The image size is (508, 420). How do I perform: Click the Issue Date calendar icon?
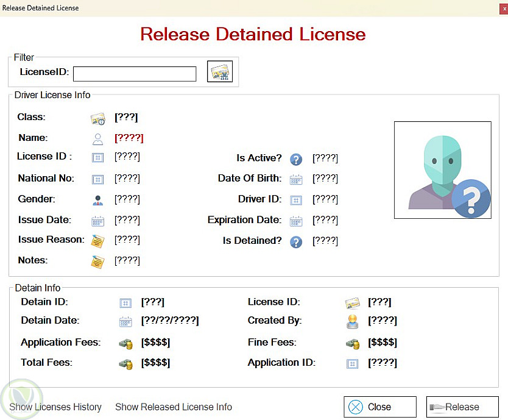tap(97, 221)
